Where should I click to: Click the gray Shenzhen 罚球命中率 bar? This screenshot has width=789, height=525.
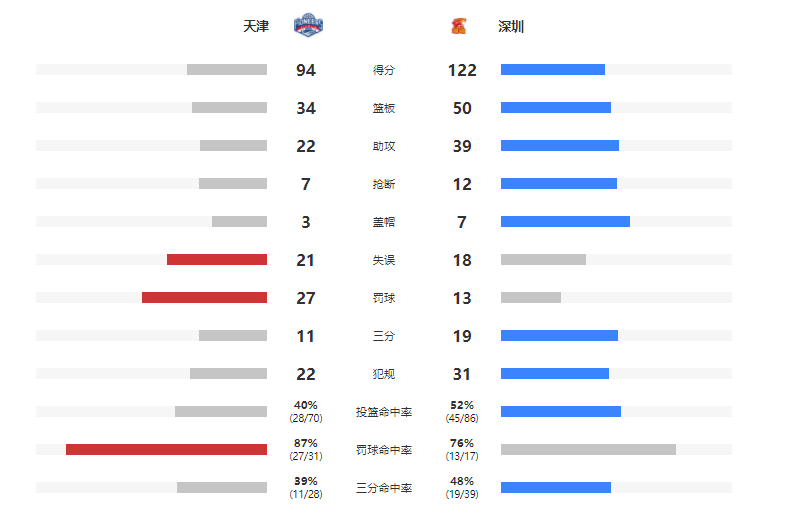tap(588, 449)
